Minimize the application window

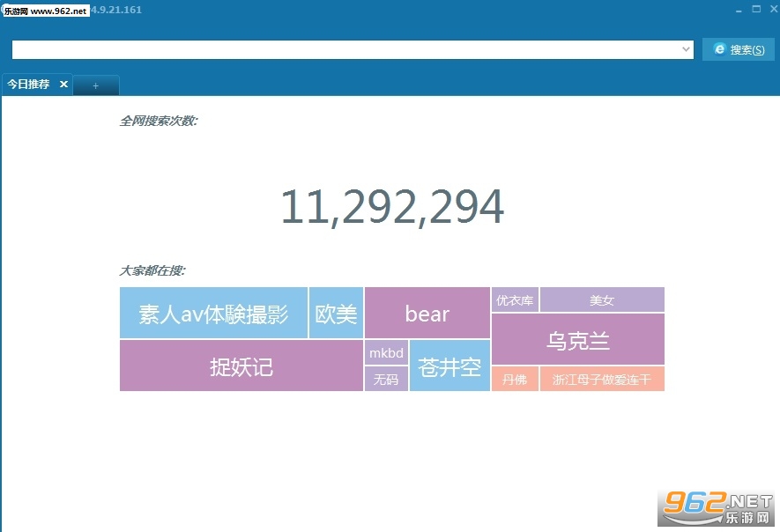click(x=739, y=10)
